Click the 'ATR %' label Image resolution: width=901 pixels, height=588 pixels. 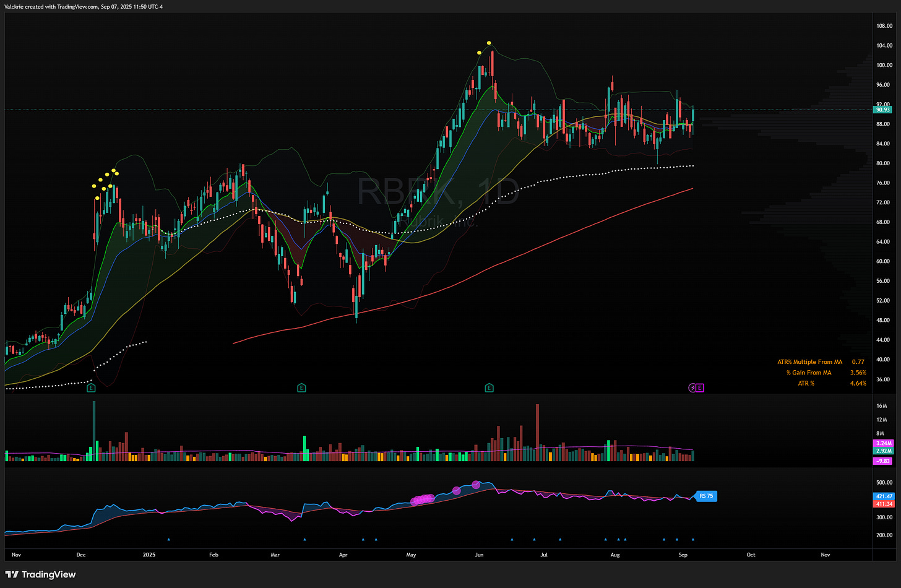(x=806, y=384)
